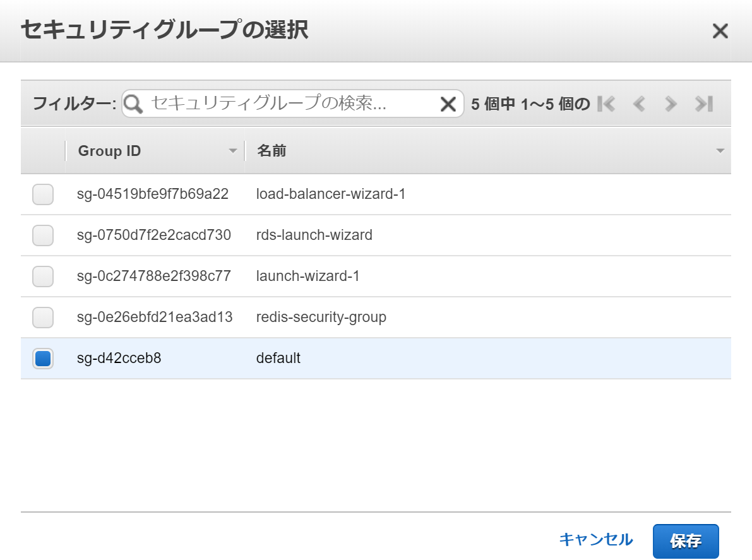Click the キャンセル link

[595, 539]
